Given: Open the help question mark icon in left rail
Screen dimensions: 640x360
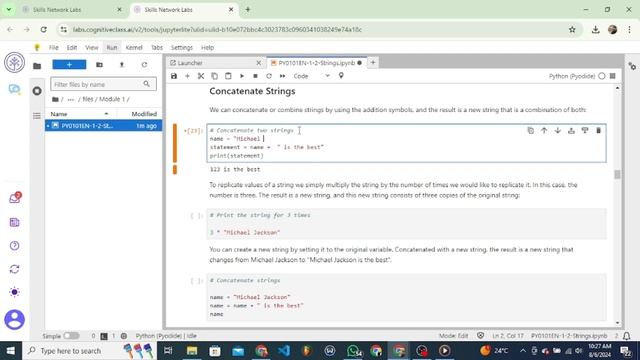Looking at the screenshot, I should 14,246.
